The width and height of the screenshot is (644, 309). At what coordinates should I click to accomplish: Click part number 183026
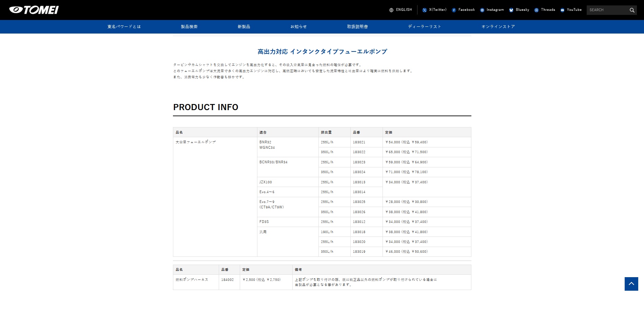[359, 212]
